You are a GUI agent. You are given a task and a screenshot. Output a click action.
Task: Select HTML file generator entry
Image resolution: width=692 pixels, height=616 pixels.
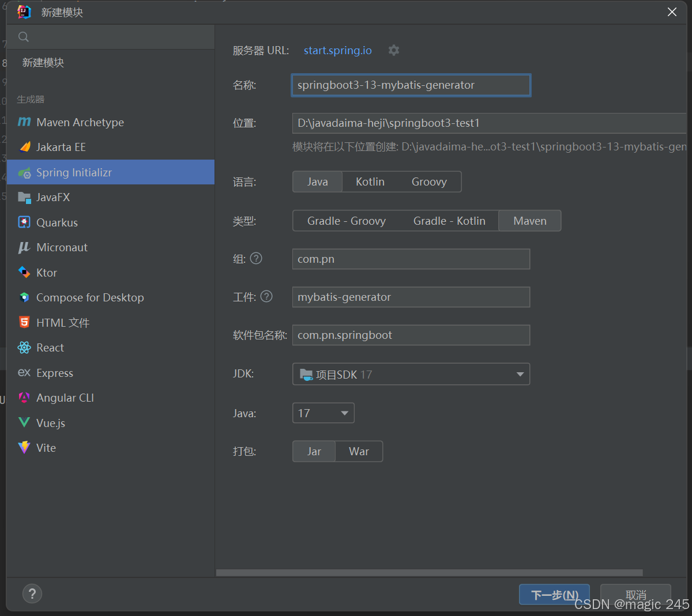pyautogui.click(x=111, y=323)
